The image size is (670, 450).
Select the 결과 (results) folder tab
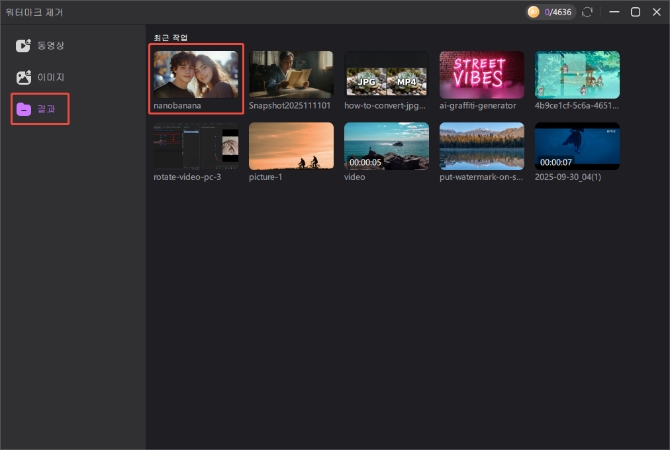40,108
